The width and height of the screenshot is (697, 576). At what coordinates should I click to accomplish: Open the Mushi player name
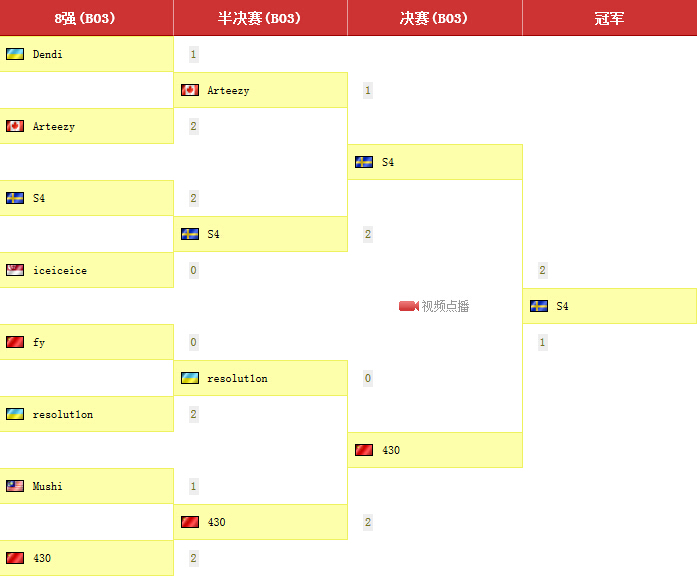click(47, 486)
